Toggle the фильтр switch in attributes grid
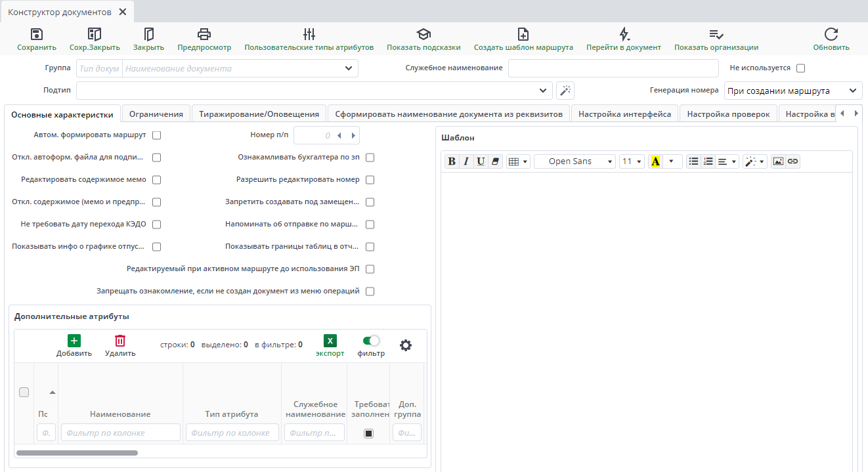The width and height of the screenshot is (868, 472). click(x=371, y=341)
